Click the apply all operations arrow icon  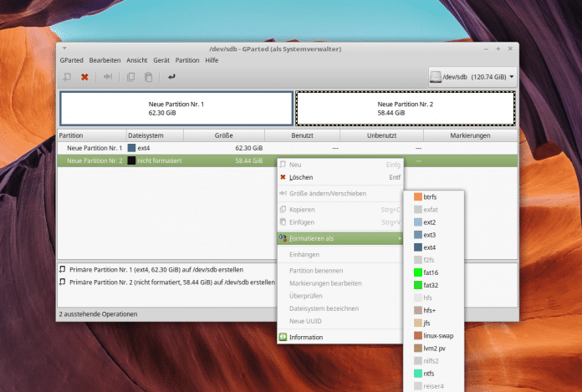click(x=171, y=77)
